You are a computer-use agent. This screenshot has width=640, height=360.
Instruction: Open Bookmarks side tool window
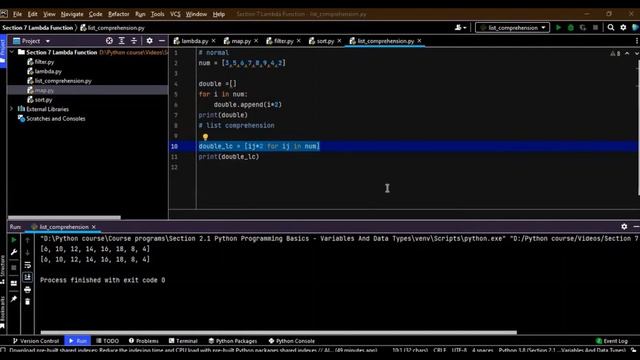pyautogui.click(x=3, y=312)
